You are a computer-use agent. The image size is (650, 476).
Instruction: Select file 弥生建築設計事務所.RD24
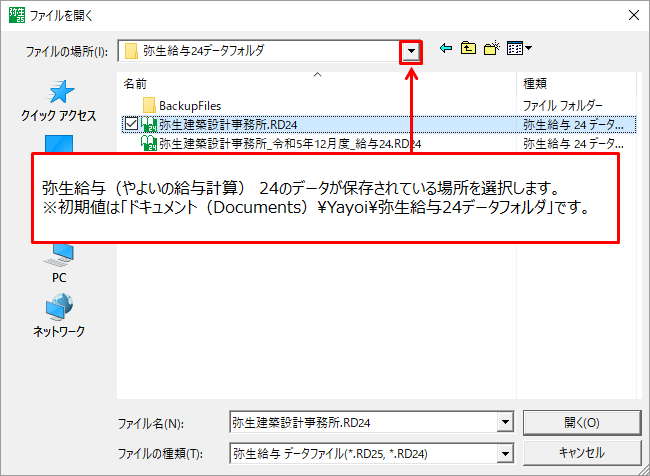coord(228,124)
